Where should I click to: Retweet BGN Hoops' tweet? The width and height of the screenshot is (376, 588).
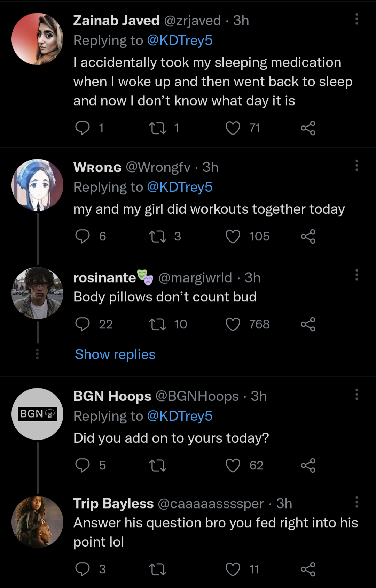coord(158,466)
